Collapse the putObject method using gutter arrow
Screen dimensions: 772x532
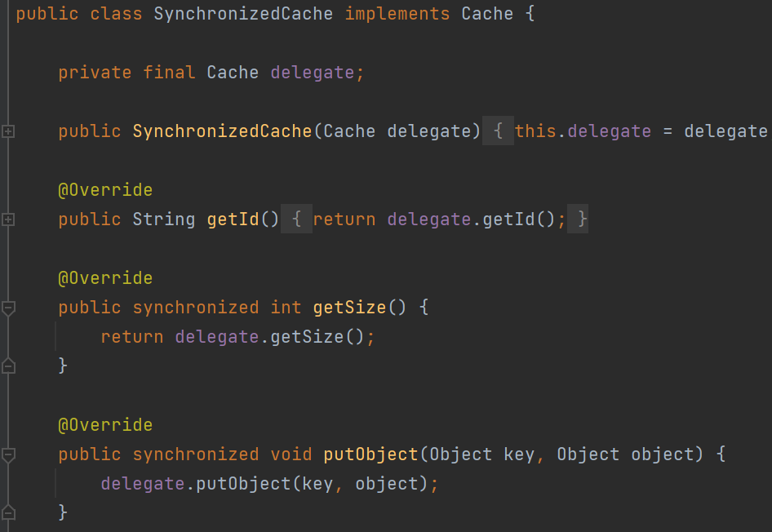(x=8, y=454)
